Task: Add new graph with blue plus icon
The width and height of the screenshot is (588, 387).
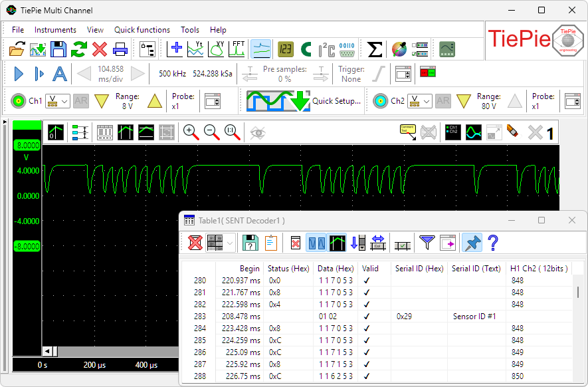Action: pos(175,49)
